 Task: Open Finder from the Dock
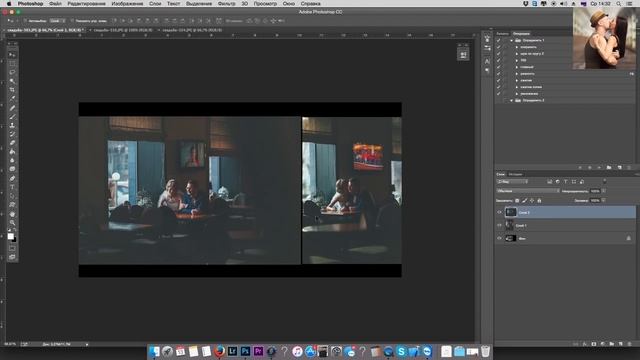[x=154, y=351]
